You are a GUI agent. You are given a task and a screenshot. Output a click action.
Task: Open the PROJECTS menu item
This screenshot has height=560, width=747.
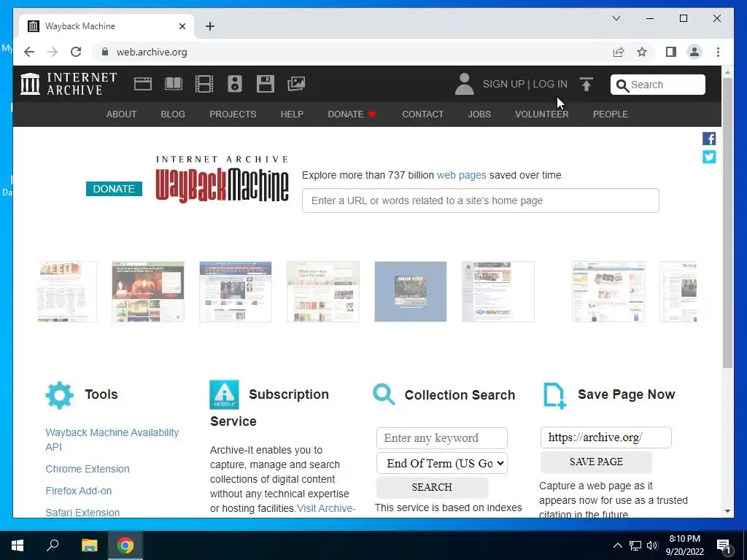point(233,114)
